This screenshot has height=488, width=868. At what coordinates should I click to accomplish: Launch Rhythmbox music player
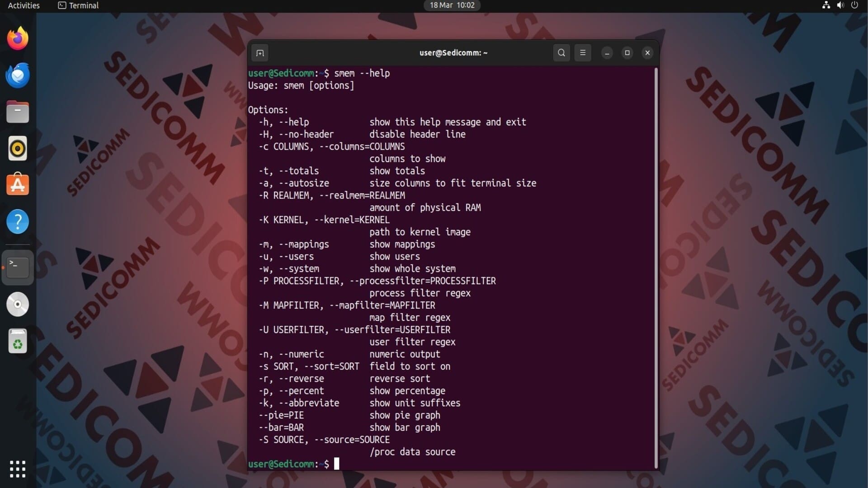click(x=18, y=148)
